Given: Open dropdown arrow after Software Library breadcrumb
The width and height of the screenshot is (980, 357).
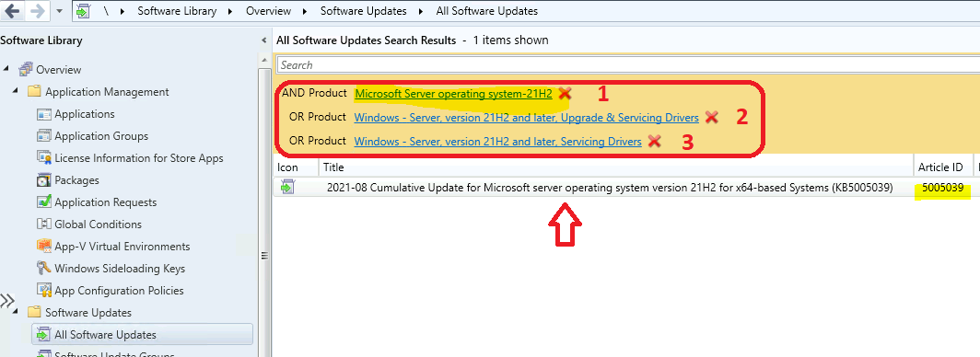Looking at the screenshot, I should (x=231, y=11).
